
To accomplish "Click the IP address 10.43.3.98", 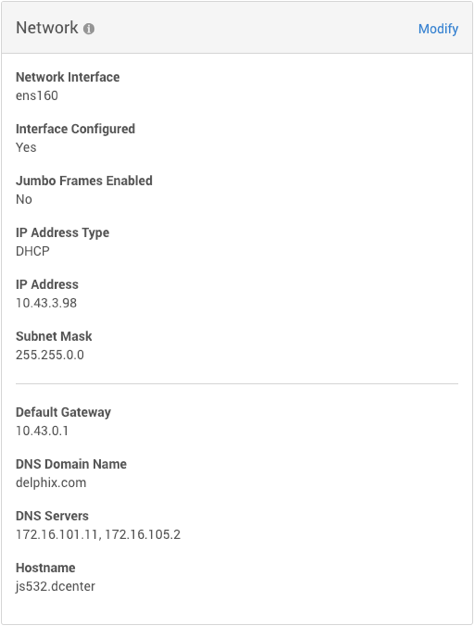I will 46,303.
